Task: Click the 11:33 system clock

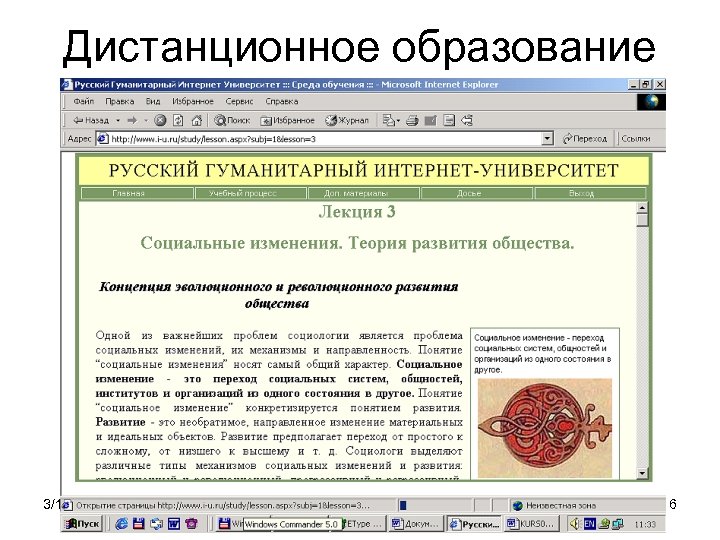Action: pyautogui.click(x=645, y=524)
